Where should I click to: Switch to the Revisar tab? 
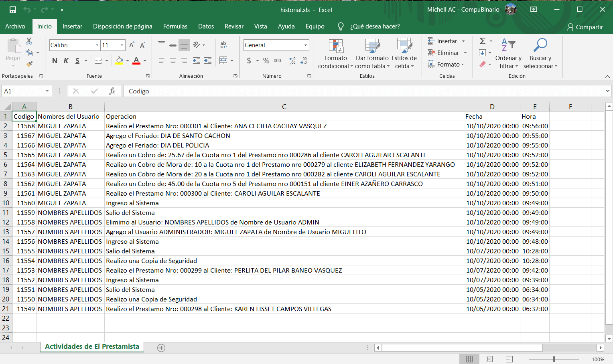[234, 26]
